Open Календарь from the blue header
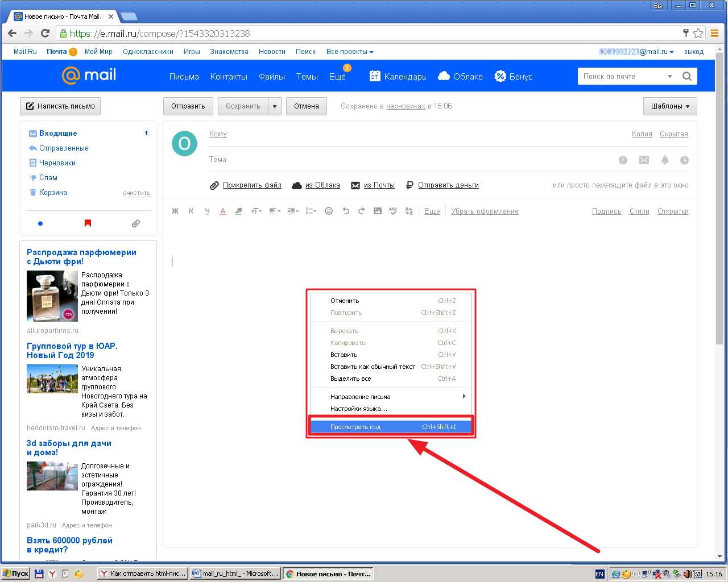The width and height of the screenshot is (728, 582). pyautogui.click(x=398, y=77)
